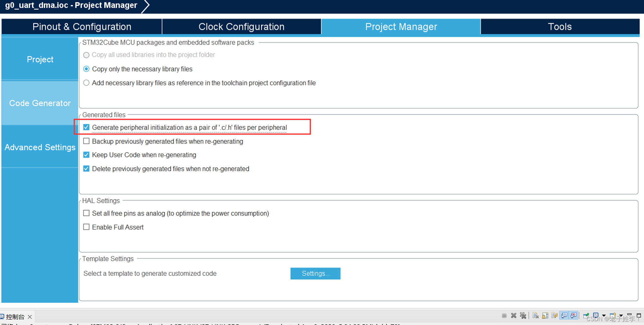Open the display-selected-console dropdown arrow

coord(604,316)
